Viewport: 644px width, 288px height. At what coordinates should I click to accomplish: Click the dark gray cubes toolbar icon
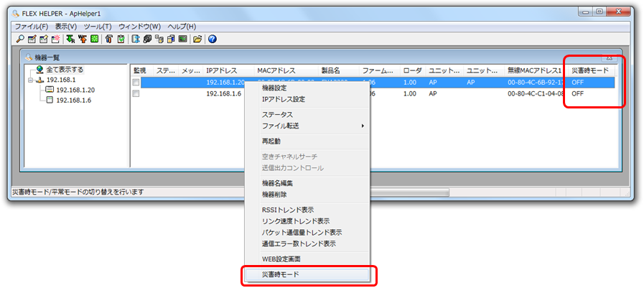pos(147,40)
